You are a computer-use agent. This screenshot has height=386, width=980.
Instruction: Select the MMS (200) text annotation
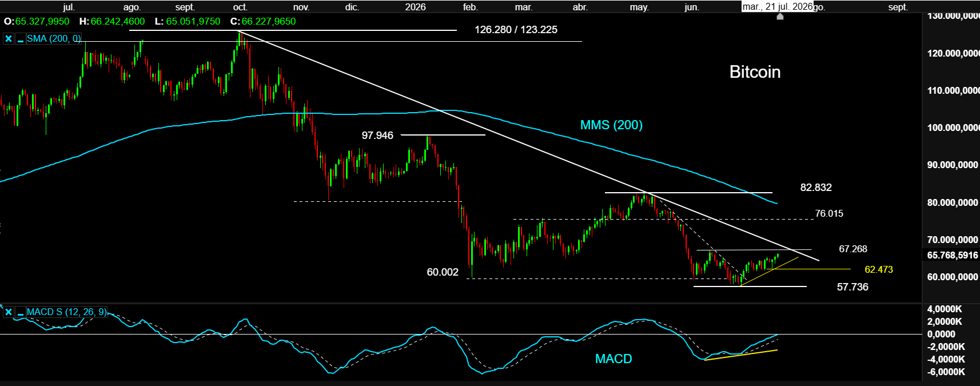coord(611,125)
